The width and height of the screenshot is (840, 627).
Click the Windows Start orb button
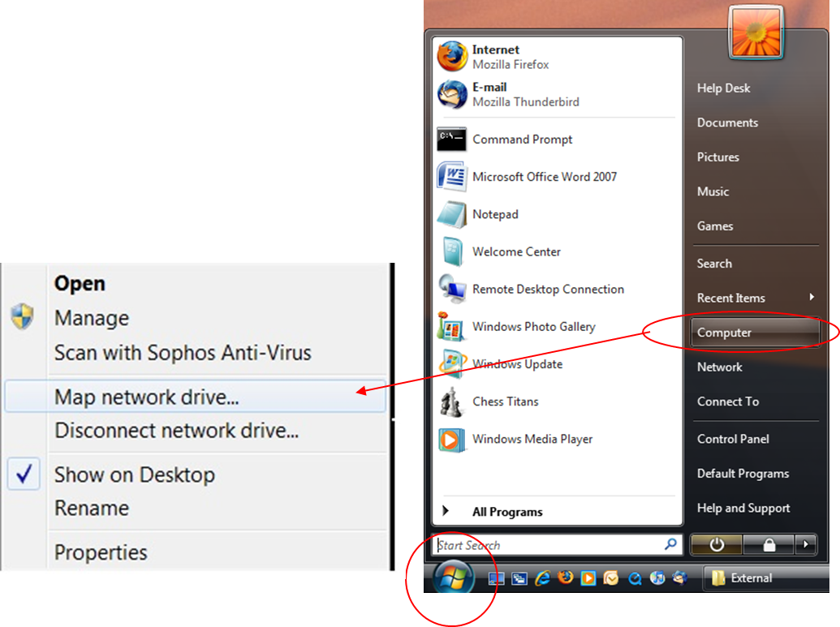pyautogui.click(x=453, y=577)
